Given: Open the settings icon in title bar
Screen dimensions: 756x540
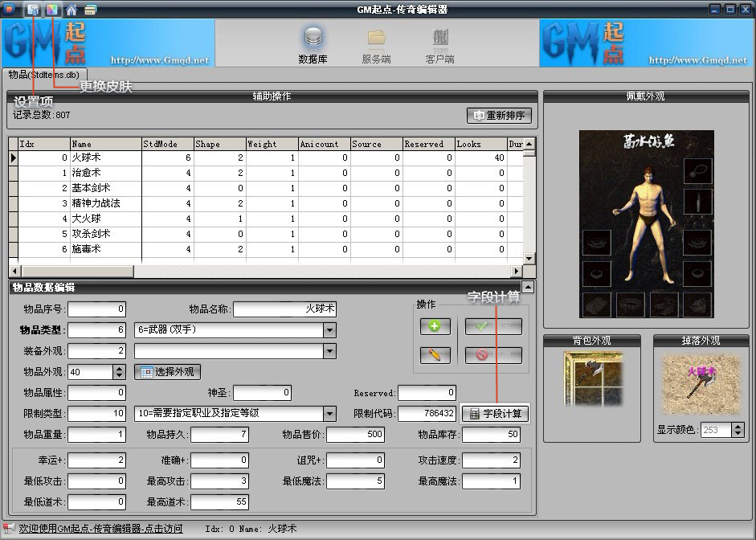Looking at the screenshot, I should click(33, 10).
